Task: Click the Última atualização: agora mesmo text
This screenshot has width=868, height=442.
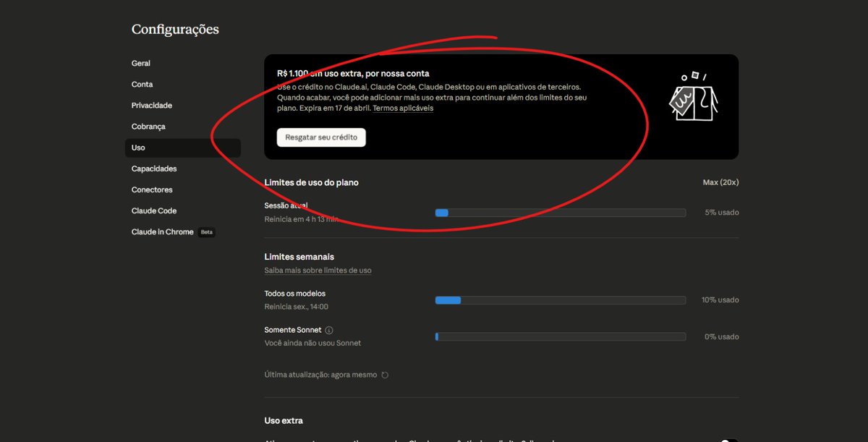Action: click(320, 375)
